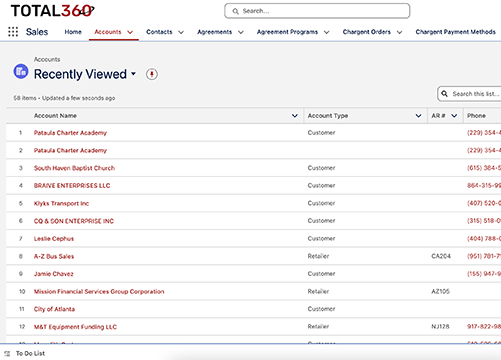Call South Haven Baptist Church phone (615)
Viewport: 501px width, 360px height.
click(x=484, y=168)
